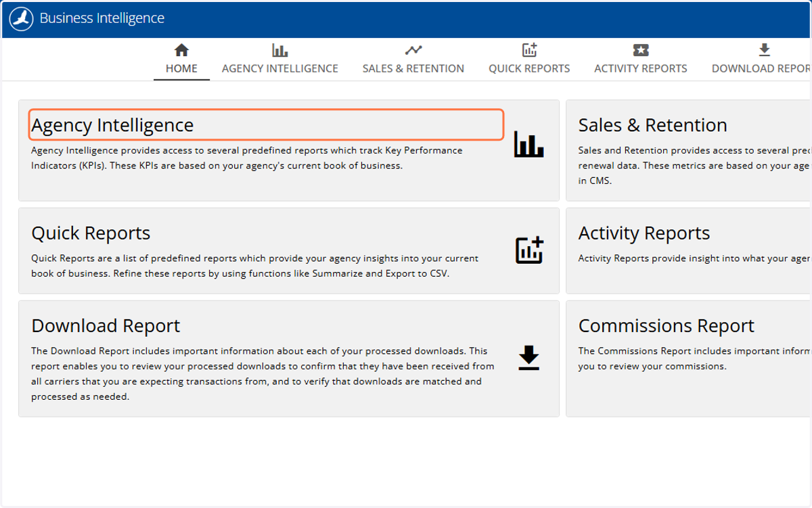
Task: Open the Sales & Retention card heading
Action: [652, 125]
